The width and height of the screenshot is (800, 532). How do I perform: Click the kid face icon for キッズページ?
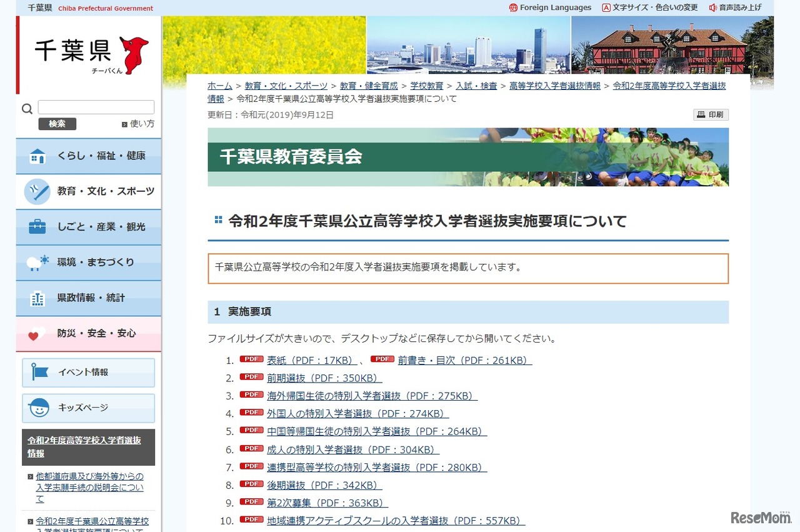tap(39, 408)
